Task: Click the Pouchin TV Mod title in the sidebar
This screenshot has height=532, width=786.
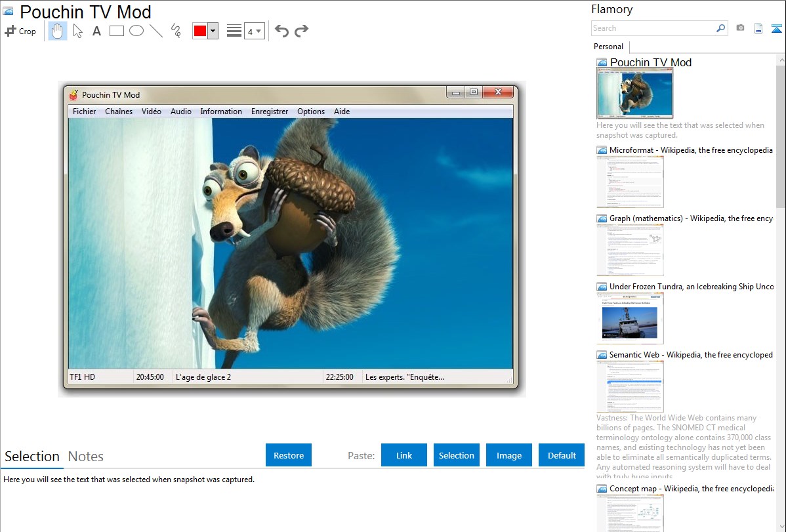Action: click(x=651, y=62)
